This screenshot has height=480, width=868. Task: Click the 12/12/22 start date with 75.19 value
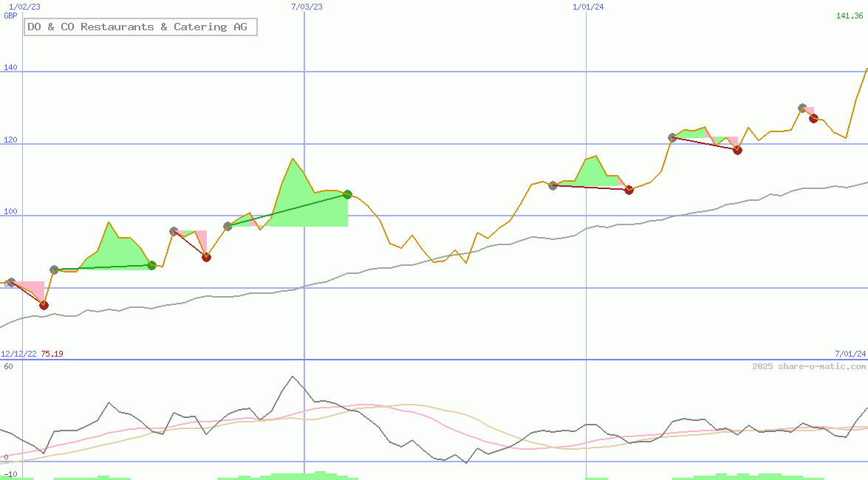[32, 354]
